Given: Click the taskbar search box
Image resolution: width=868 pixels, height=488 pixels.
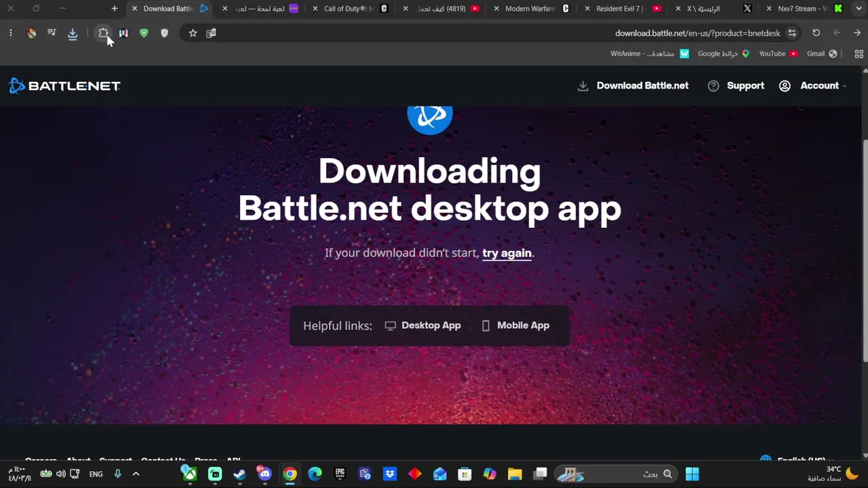Looking at the screenshot, I should [615, 474].
